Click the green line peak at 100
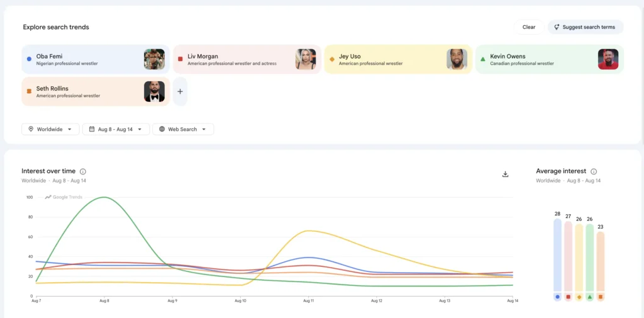Screen dimensions: 644x318 coord(104,197)
